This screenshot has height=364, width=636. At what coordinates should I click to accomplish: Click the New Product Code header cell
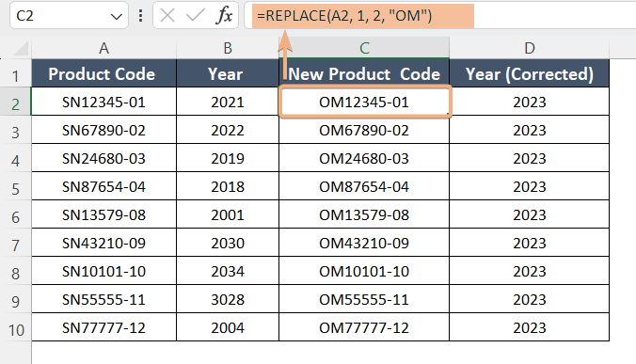point(364,73)
